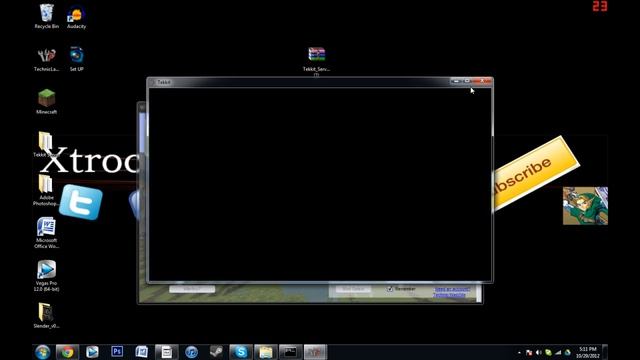Open Photoshop from the taskbar
The width and height of the screenshot is (640, 360).
point(117,351)
